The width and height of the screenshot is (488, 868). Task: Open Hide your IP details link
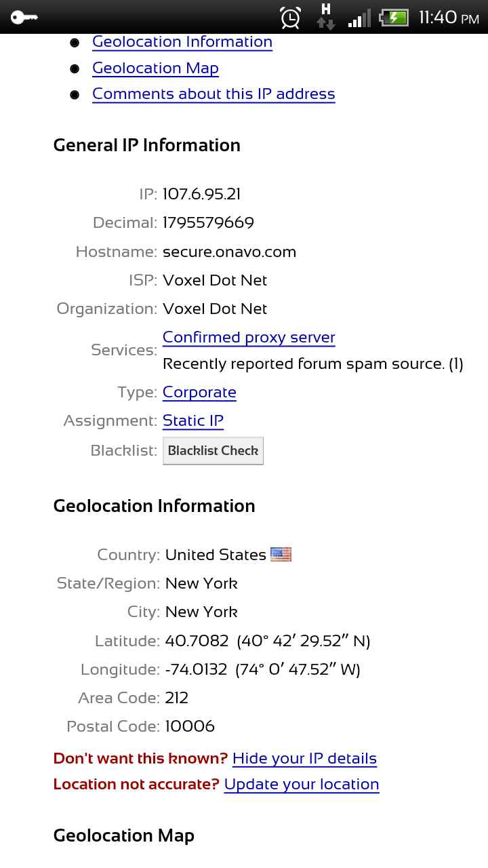coord(304,759)
